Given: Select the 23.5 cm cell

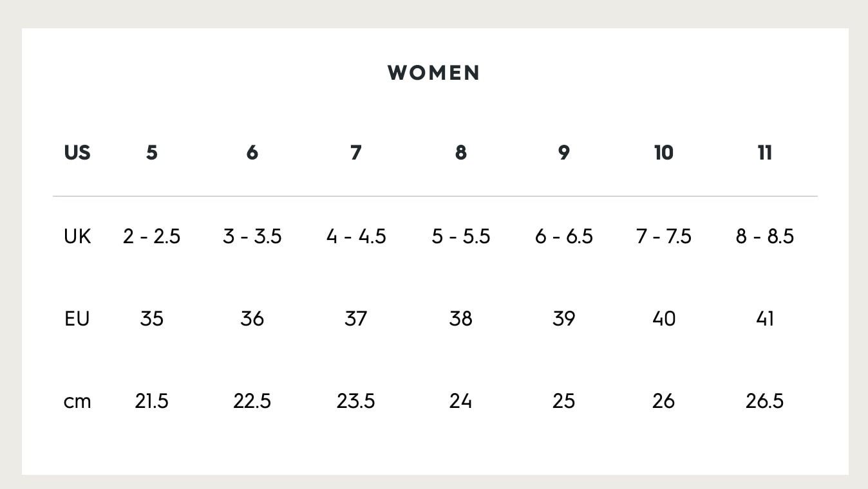Looking at the screenshot, I should tap(355, 401).
